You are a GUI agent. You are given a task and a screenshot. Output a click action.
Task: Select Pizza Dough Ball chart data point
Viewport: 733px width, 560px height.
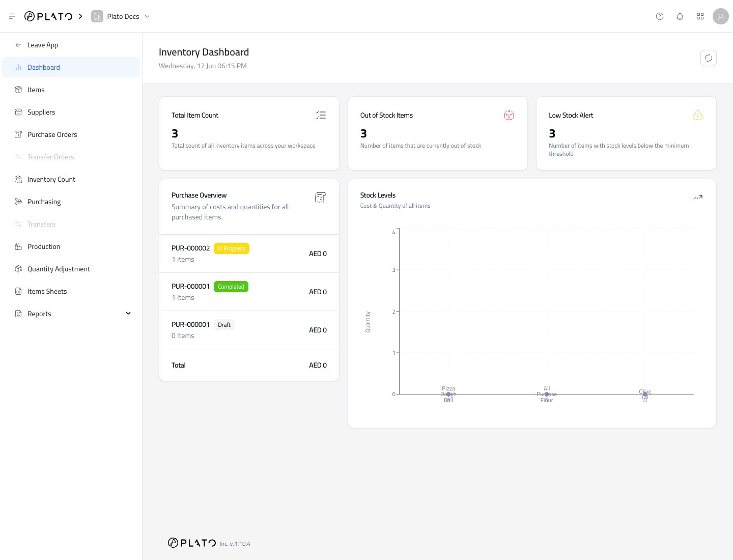[448, 394]
